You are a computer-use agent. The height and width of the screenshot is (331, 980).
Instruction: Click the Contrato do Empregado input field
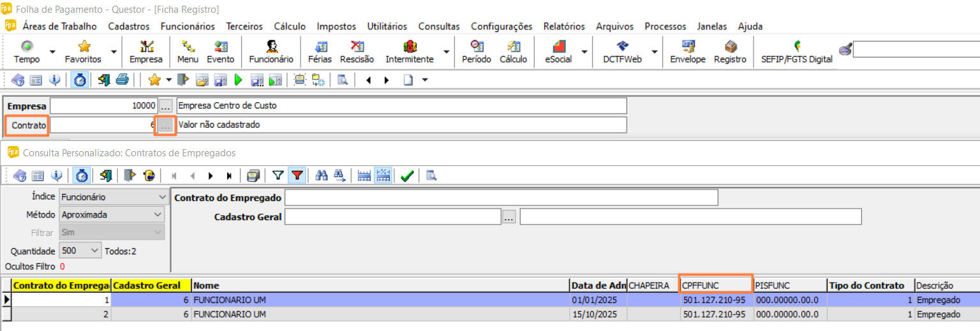(x=501, y=198)
